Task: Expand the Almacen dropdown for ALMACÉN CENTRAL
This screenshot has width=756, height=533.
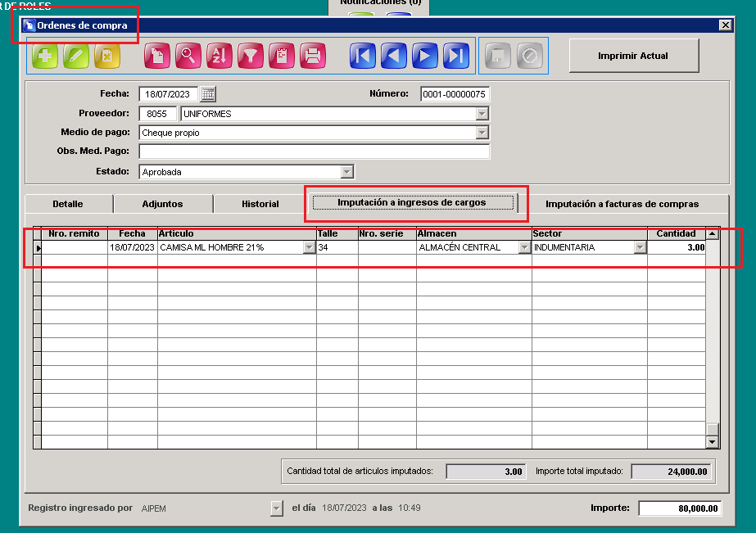Action: click(x=524, y=248)
